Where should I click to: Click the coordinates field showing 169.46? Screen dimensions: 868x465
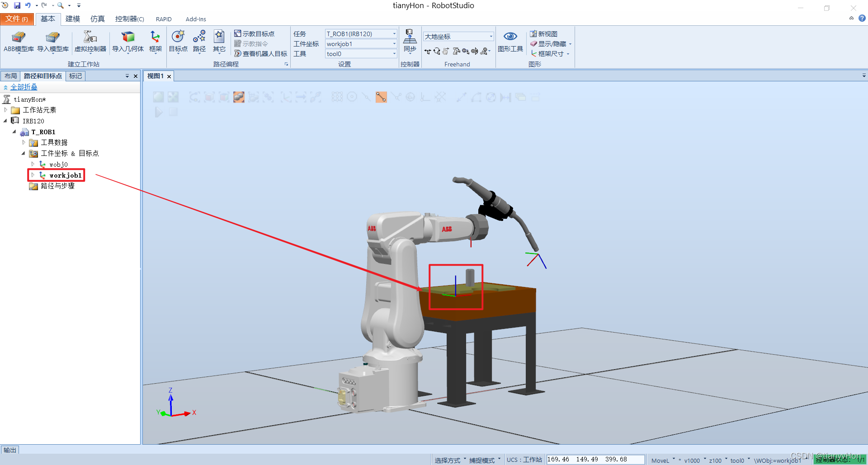595,460
